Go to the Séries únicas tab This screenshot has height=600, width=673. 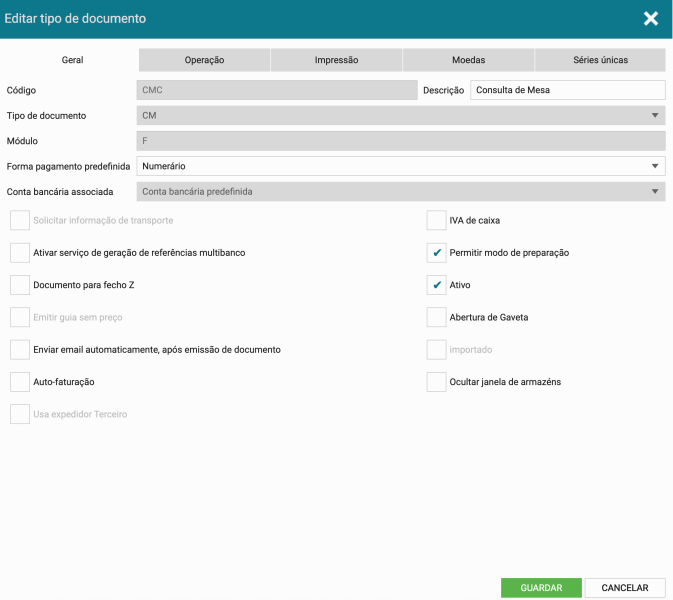point(600,60)
